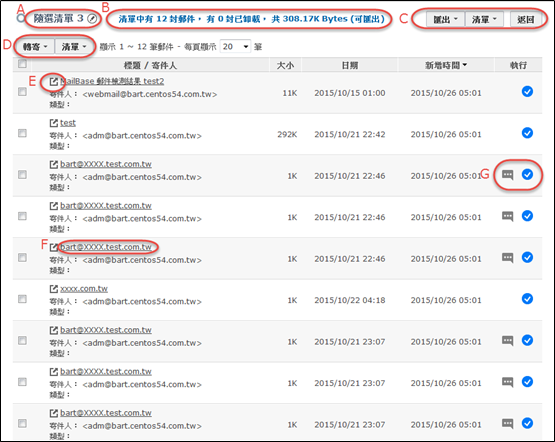Select checkbox of first 23:07 mail row
555x442 pixels.
[x=22, y=340]
